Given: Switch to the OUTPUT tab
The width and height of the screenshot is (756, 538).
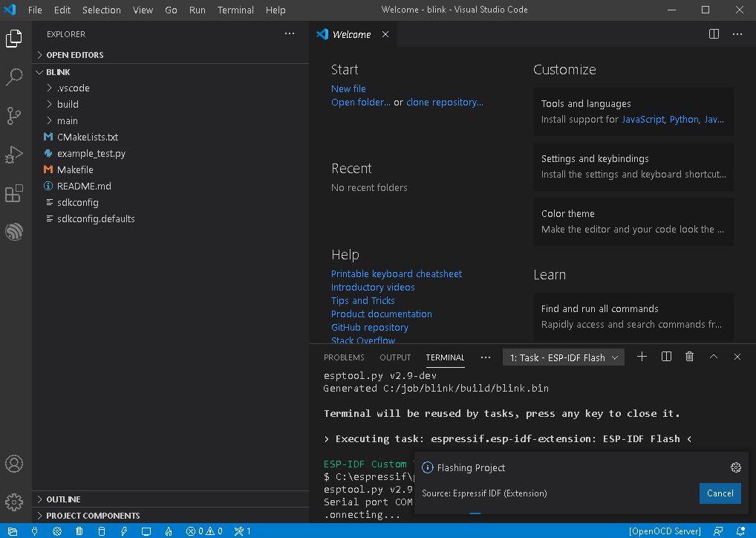Looking at the screenshot, I should (395, 357).
